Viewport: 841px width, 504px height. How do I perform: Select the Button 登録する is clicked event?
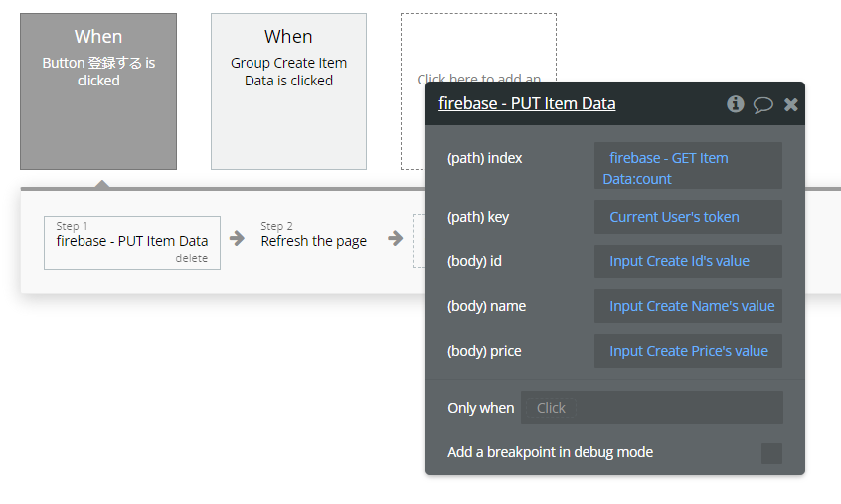click(x=98, y=91)
